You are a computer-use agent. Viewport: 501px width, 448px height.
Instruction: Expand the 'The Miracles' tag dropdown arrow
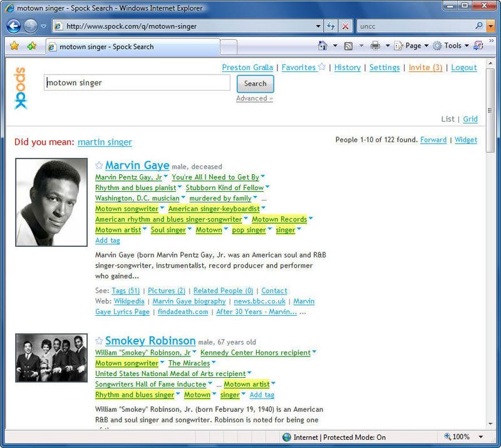pos(214,362)
